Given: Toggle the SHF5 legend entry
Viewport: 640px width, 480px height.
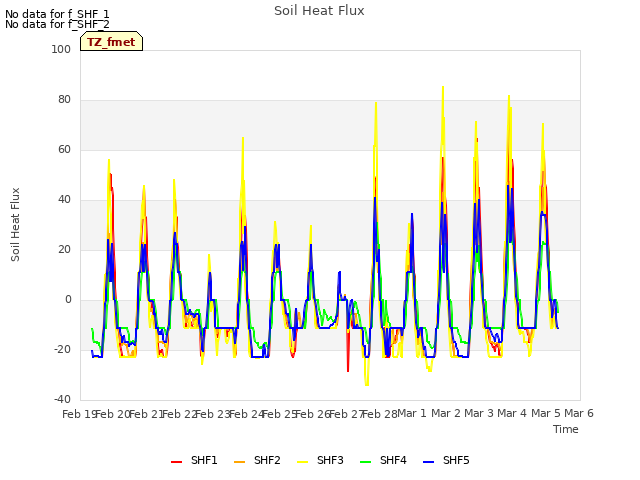Looking at the screenshot, I should click(x=446, y=460).
